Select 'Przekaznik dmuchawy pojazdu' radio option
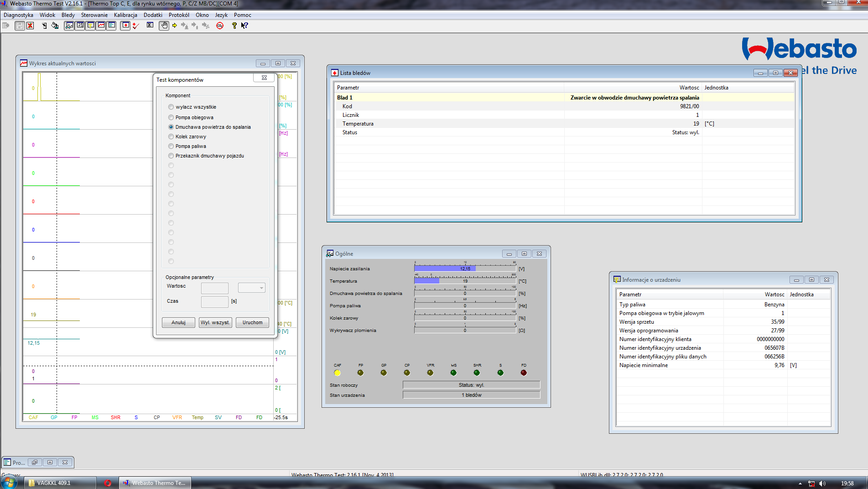 click(x=171, y=156)
